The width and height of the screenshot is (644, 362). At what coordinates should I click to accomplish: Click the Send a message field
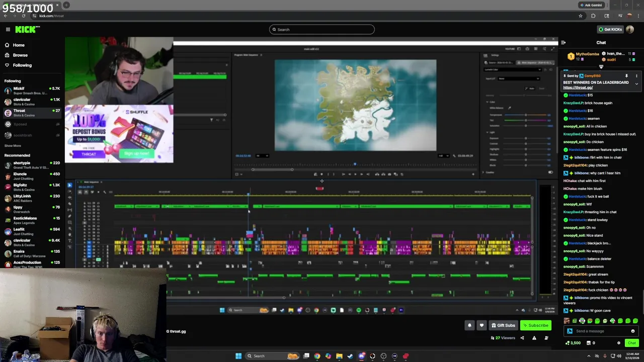click(602, 331)
